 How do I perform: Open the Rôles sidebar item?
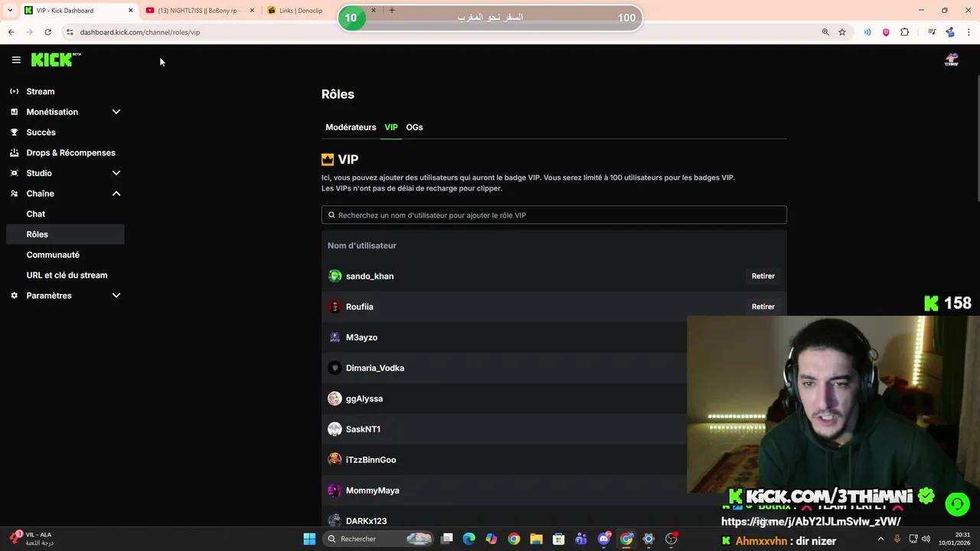point(65,234)
